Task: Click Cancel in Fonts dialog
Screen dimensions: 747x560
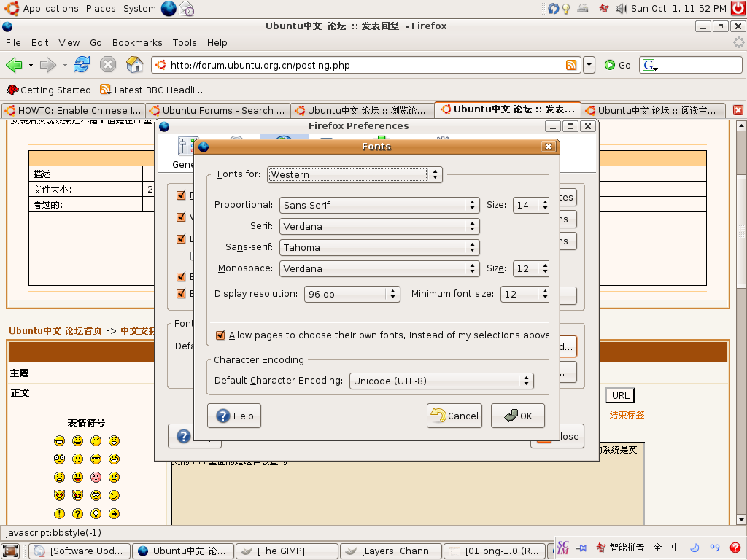Action: [x=454, y=416]
